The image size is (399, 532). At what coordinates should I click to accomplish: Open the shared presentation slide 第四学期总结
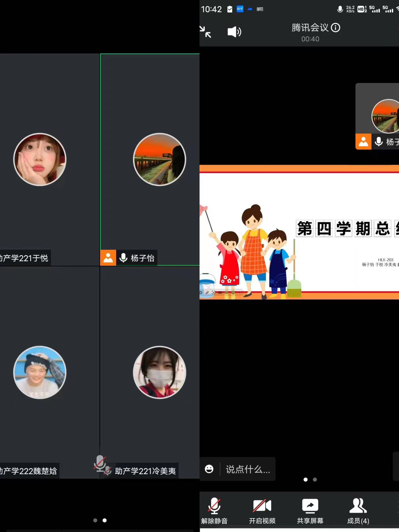(299, 232)
